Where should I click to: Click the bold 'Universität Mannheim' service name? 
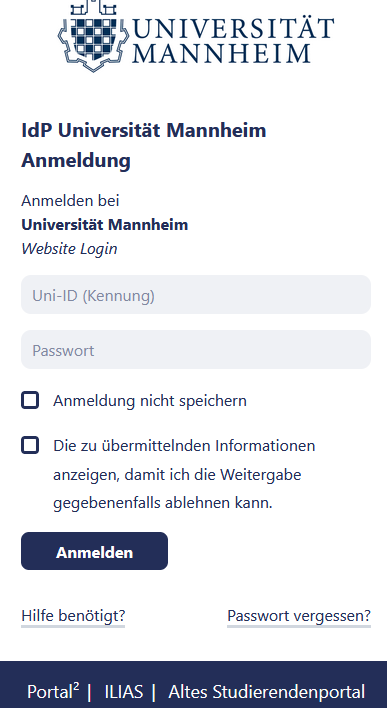click(104, 225)
